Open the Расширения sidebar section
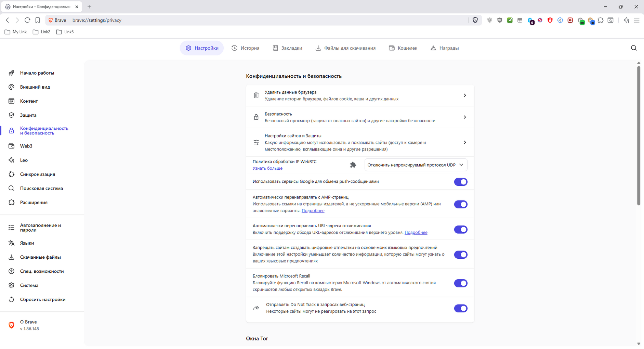644x349 pixels. coord(33,202)
